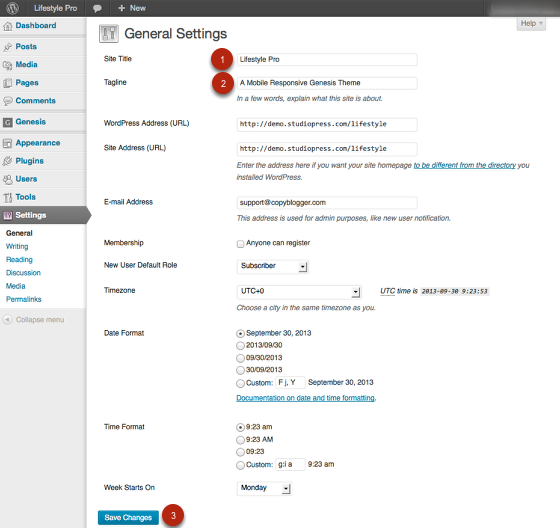Click the Media icon in sidebar
Viewport: 560px width, 528px height.
[8, 65]
